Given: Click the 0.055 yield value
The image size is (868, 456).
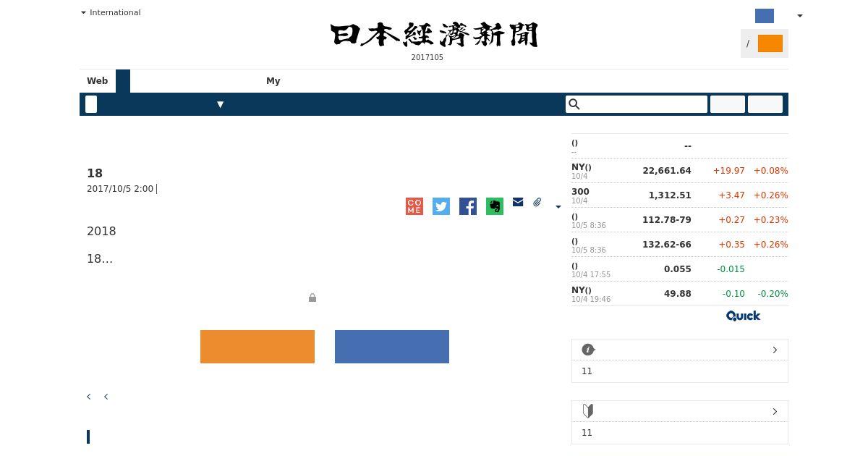Looking at the screenshot, I should [x=678, y=269].
